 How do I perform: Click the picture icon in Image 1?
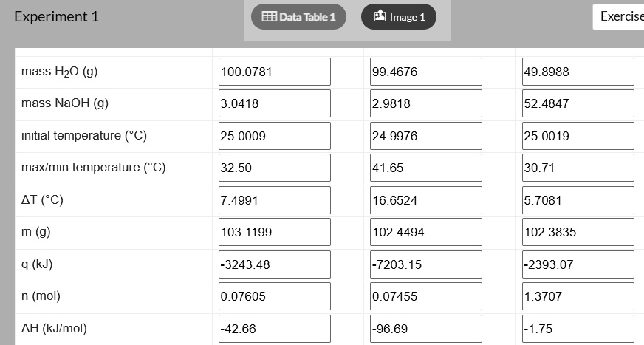coord(380,16)
